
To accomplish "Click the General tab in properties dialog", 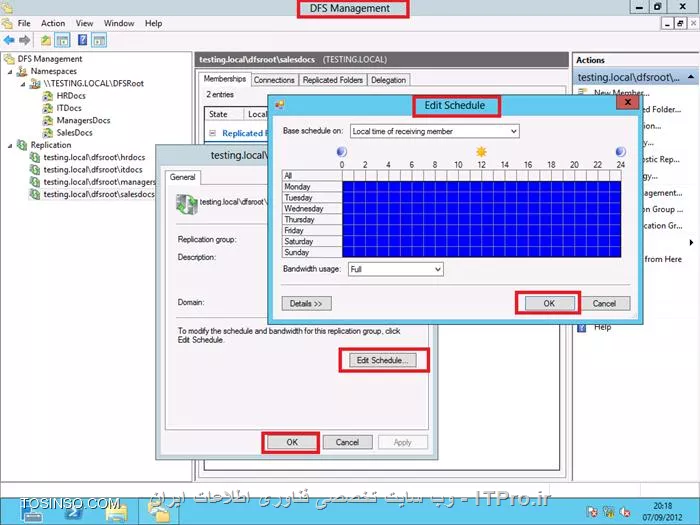I will [x=183, y=177].
